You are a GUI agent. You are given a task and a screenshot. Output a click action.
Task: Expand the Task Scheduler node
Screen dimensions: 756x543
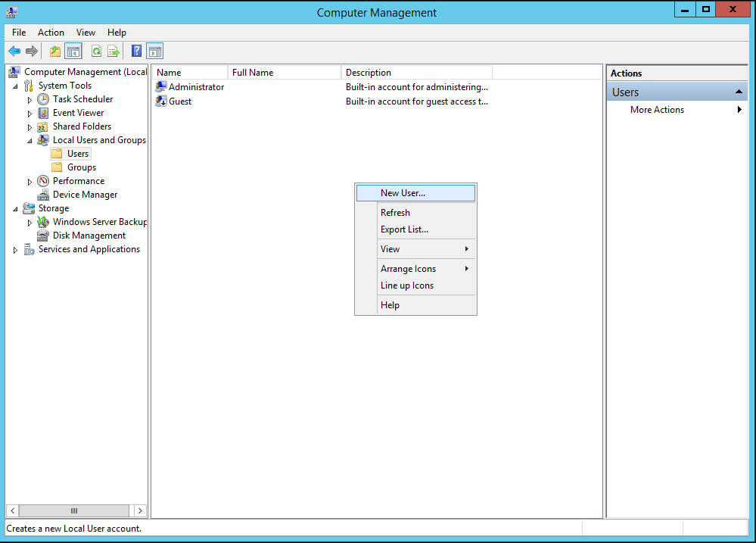30,100
